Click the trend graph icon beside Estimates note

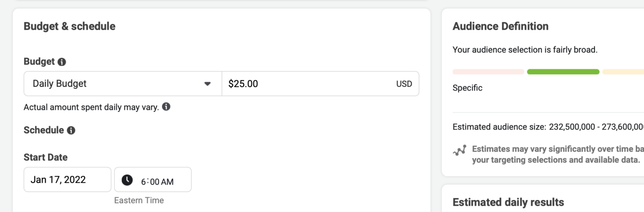coord(460,150)
